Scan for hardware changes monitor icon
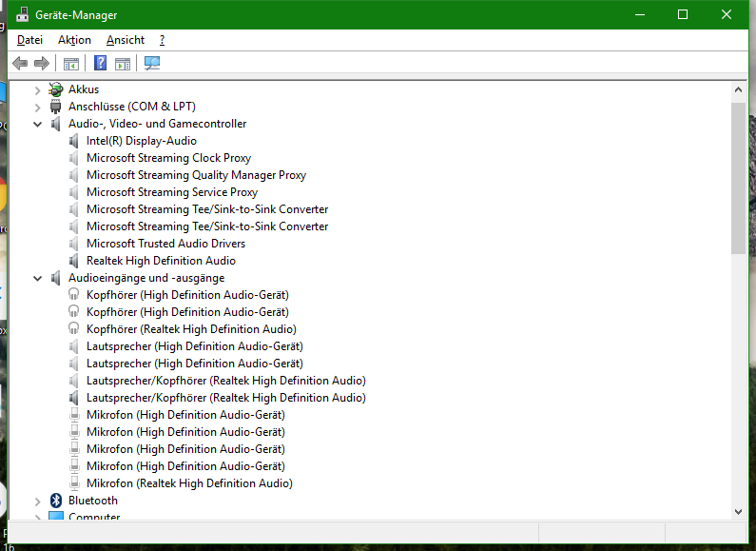Screen dimensions: 756x551 (x=152, y=63)
